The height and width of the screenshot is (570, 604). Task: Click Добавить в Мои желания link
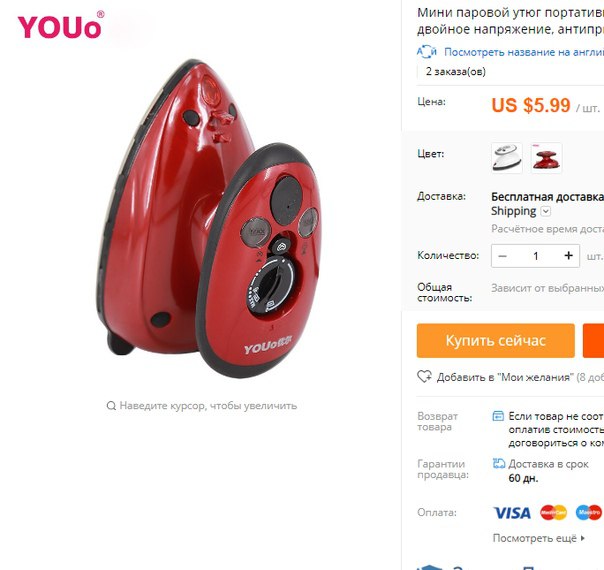click(x=505, y=377)
